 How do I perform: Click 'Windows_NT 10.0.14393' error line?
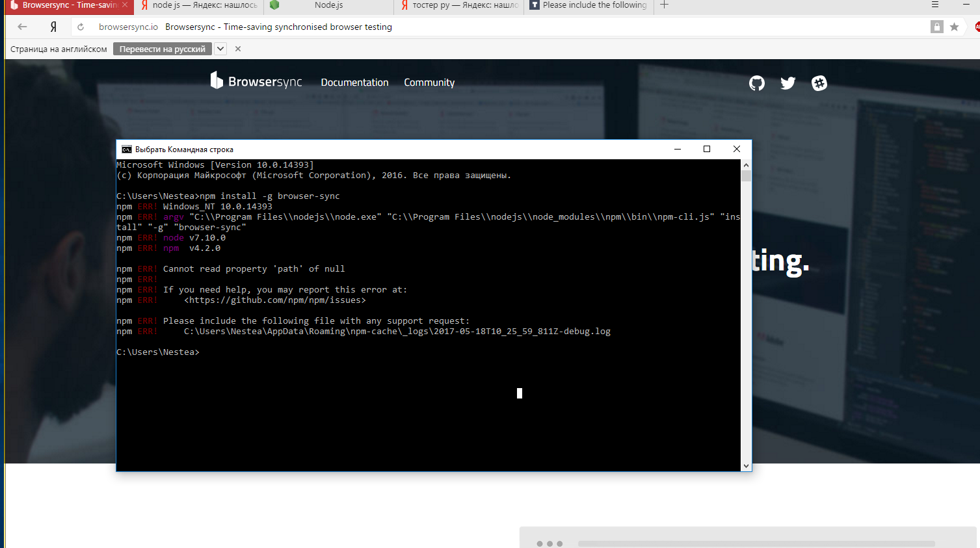[218, 206]
